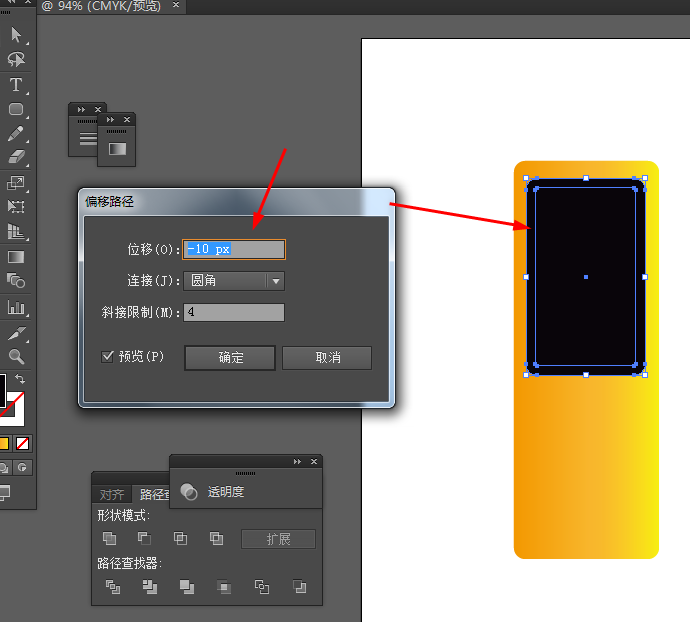Expand the Gradient panel dock arrows
The height and width of the screenshot is (622, 690).
[110, 119]
